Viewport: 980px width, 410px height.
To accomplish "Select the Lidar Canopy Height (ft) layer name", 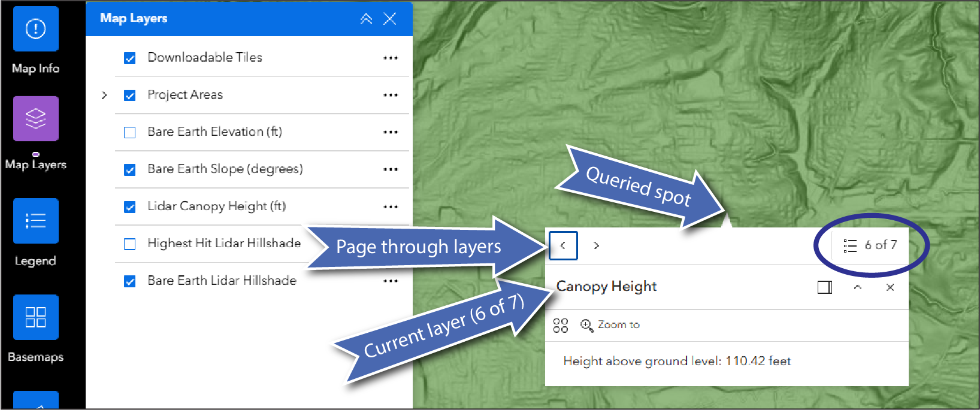I will [217, 206].
